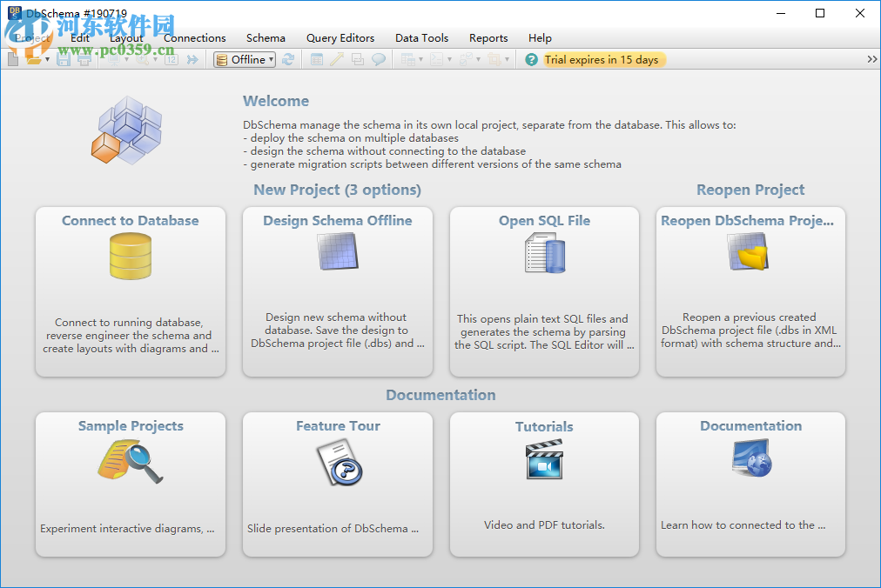
Task: Maximize the DbSchema window
Action: 820,13
